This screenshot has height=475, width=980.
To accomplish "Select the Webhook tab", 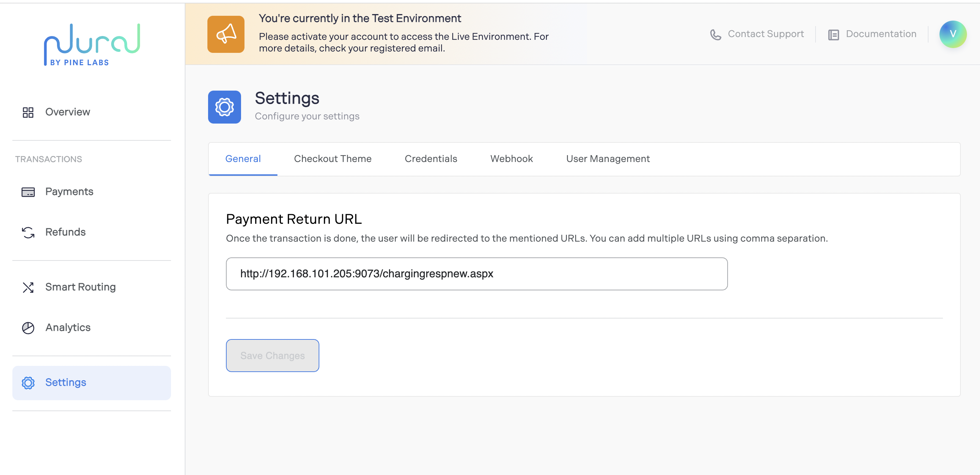I will (511, 159).
